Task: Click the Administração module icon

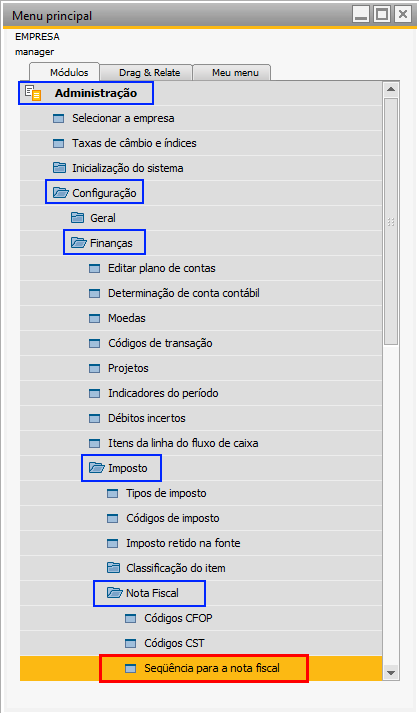Action: click(33, 93)
